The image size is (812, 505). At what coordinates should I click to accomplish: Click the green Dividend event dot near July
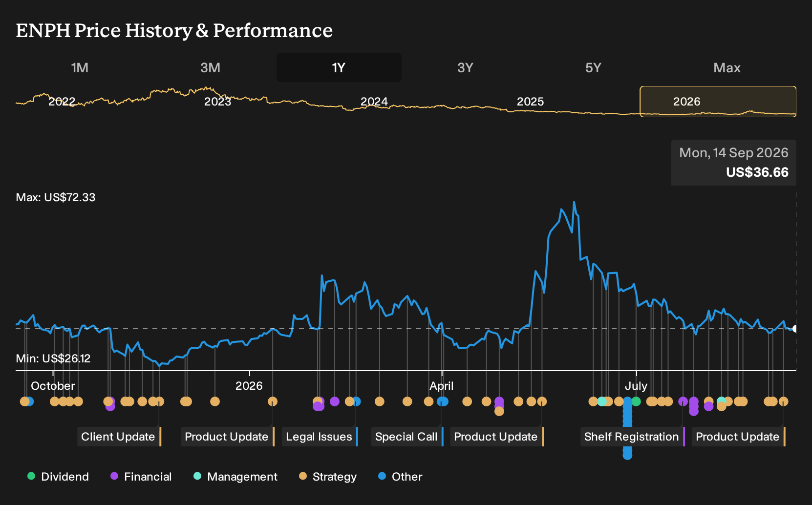(636, 401)
